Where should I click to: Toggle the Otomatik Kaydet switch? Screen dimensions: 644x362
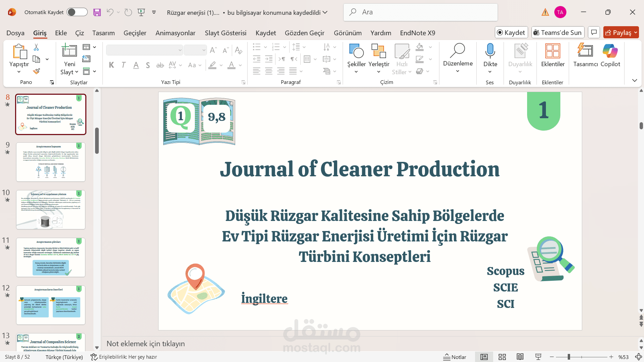[77, 12]
